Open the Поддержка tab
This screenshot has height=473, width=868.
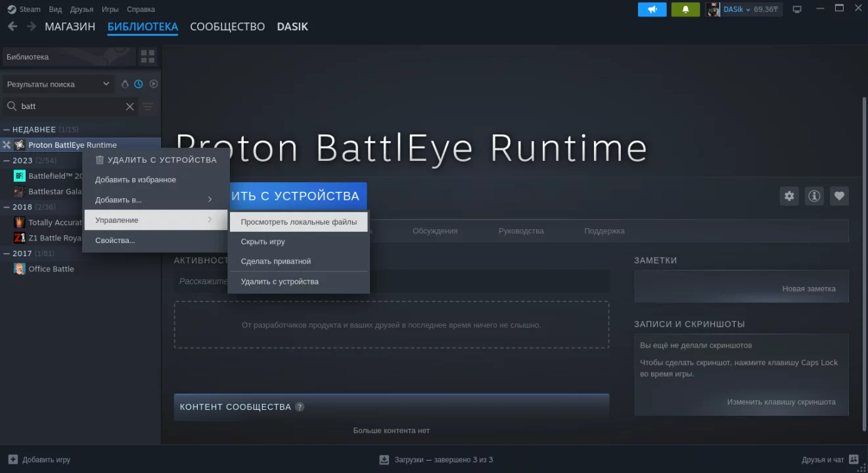(x=605, y=231)
